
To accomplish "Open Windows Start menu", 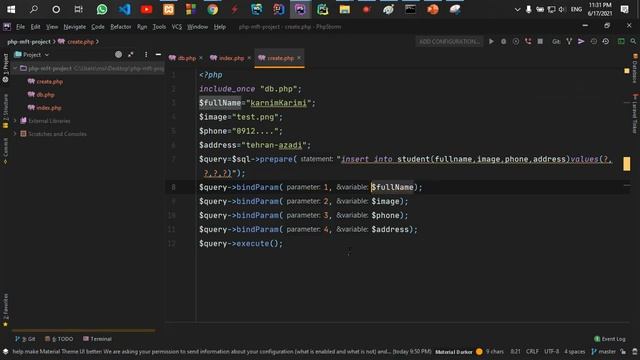I will click(x=11, y=9).
